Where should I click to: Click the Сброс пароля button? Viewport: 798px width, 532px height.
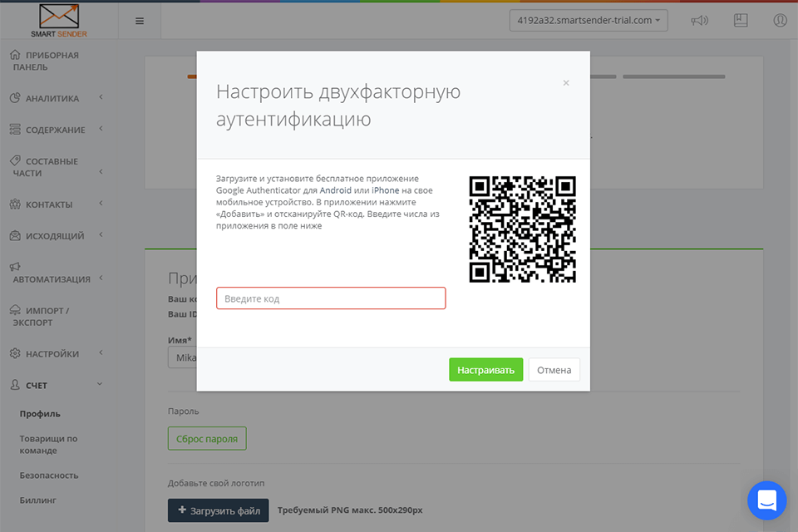207,438
